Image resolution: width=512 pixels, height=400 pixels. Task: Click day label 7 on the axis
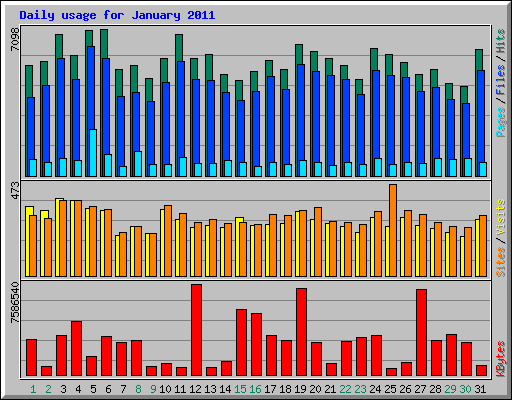click(123, 389)
